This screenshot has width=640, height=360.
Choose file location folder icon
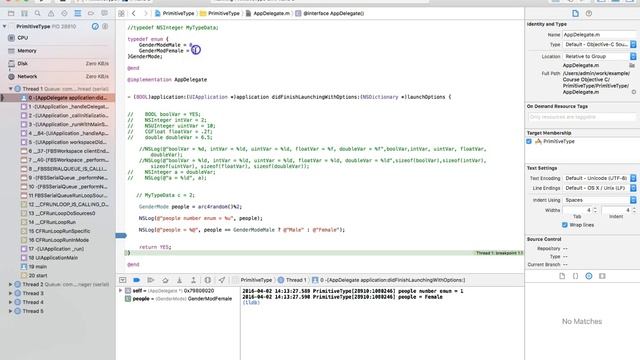point(632,65)
